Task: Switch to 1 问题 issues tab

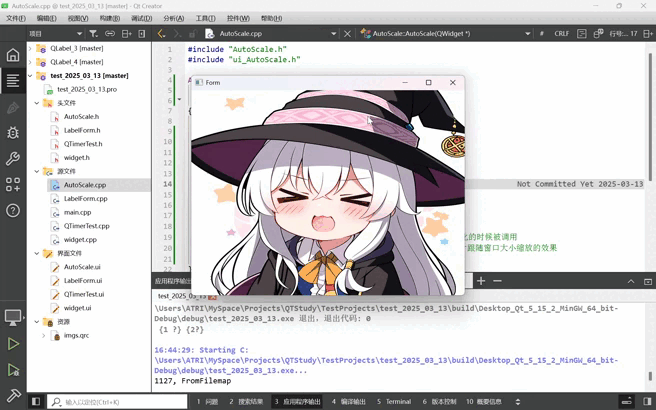Action: click(x=207, y=402)
